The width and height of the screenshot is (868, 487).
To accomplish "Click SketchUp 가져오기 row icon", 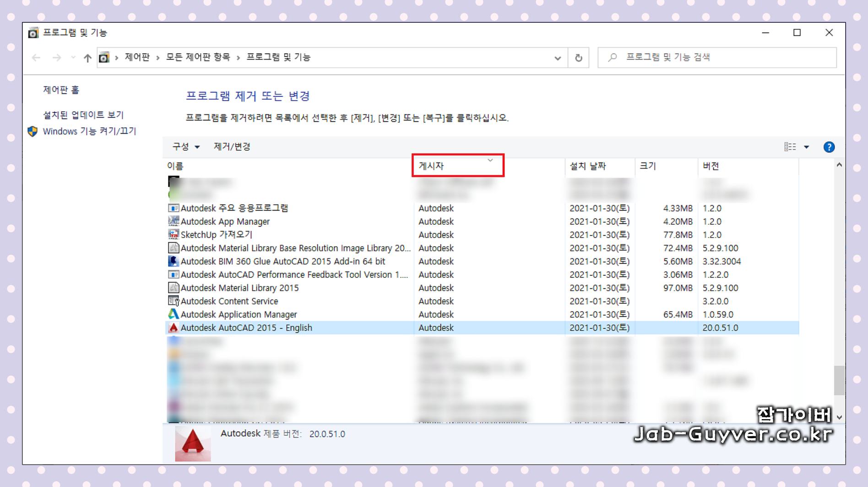I will point(174,235).
